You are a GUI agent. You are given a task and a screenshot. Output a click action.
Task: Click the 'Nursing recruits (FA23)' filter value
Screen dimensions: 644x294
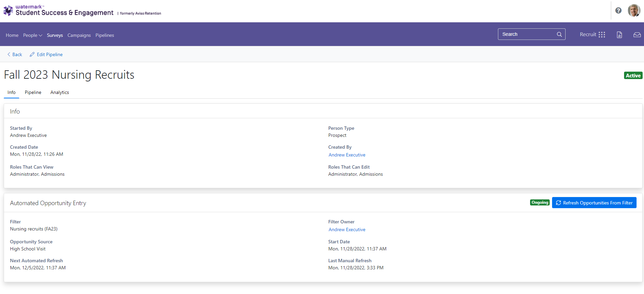[x=34, y=229]
